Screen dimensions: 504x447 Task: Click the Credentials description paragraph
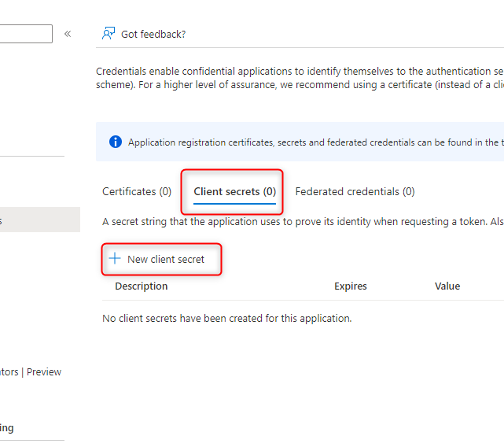(x=299, y=77)
